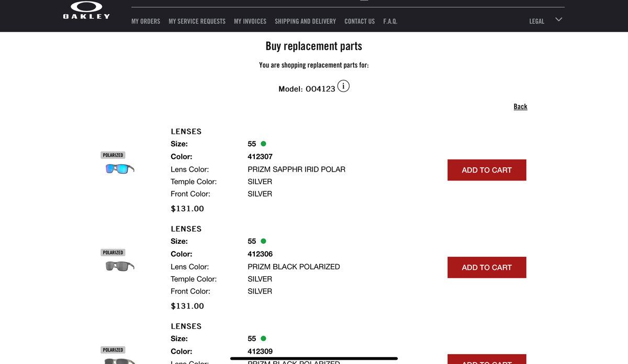Click the Prizm Sapphire sunglasses thumbnail

(120, 169)
